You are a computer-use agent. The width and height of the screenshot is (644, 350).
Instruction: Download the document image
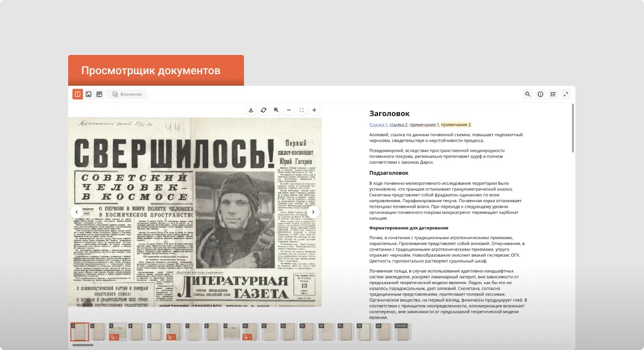pyautogui.click(x=251, y=110)
